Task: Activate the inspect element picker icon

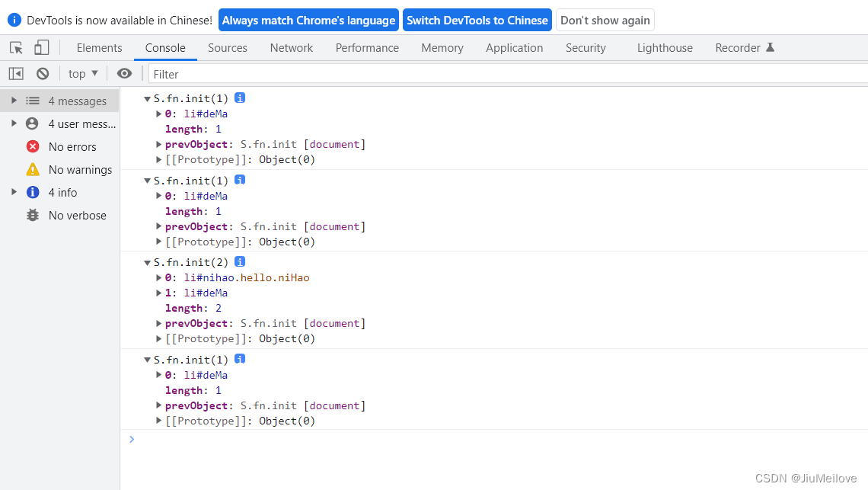Action: (16, 48)
